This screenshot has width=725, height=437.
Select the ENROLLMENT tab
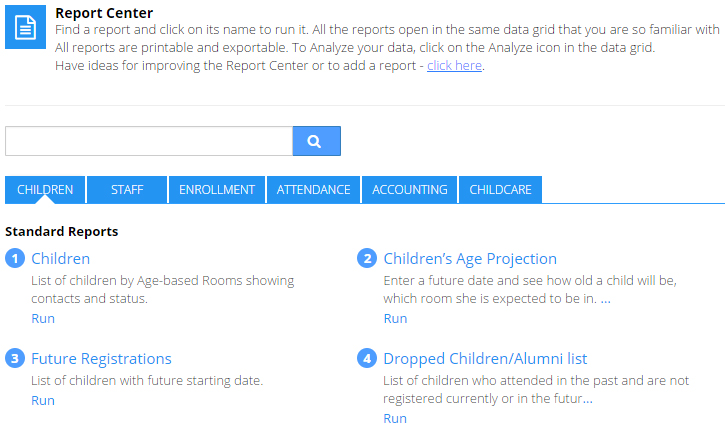pos(217,190)
